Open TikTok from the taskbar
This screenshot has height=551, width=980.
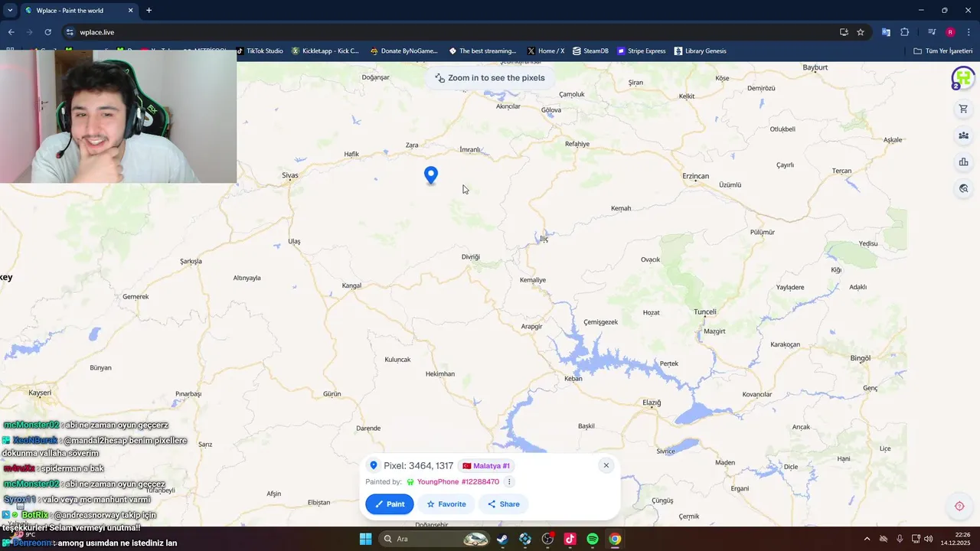[570, 539]
